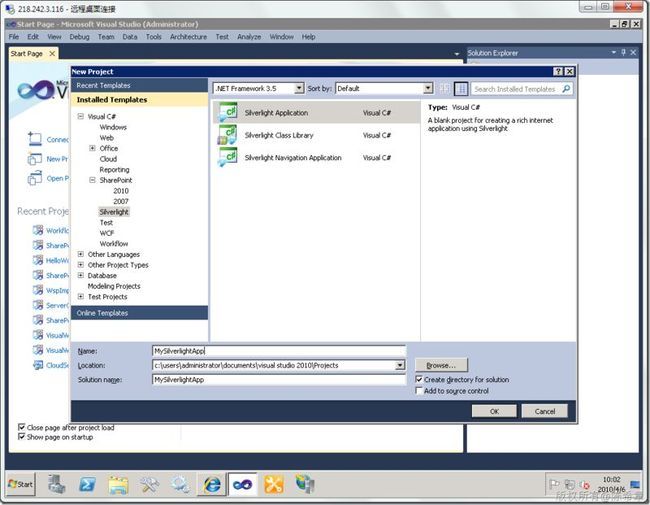650x505 pixels.
Task: Open the File menu
Action: click(14, 36)
